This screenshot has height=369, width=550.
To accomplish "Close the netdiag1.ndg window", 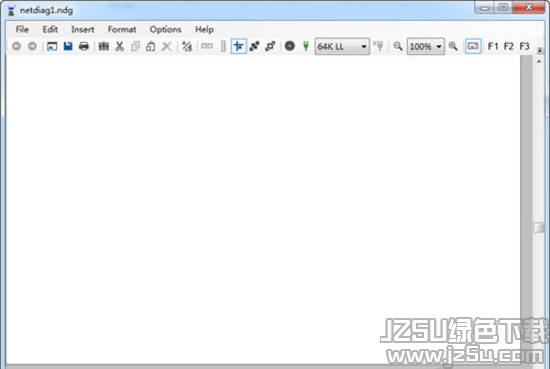I will click(x=529, y=7).
